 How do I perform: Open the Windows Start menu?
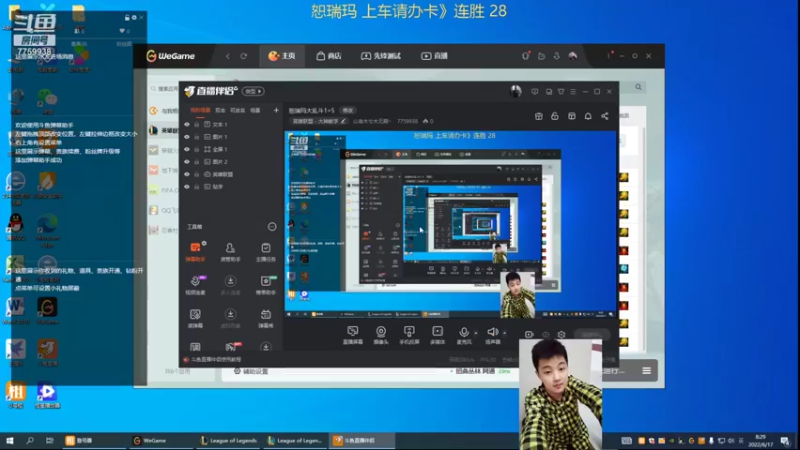10,440
